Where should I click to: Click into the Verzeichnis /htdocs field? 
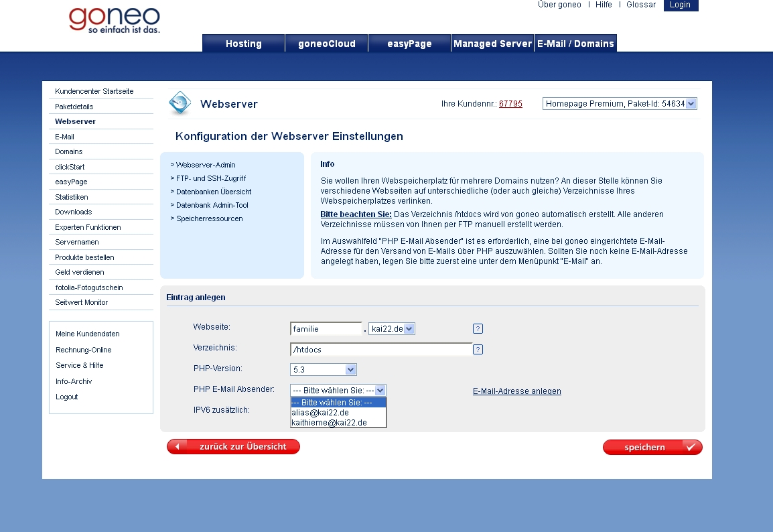381,350
